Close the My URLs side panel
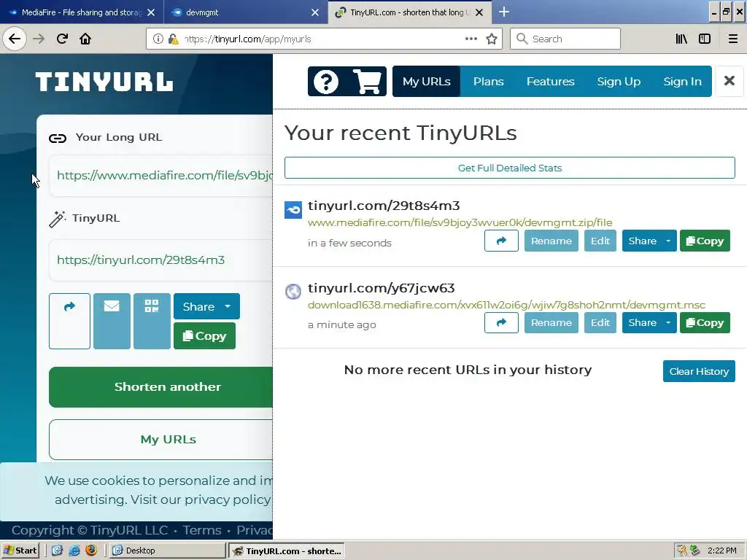Screen dimensions: 747x560 pyautogui.click(x=729, y=81)
